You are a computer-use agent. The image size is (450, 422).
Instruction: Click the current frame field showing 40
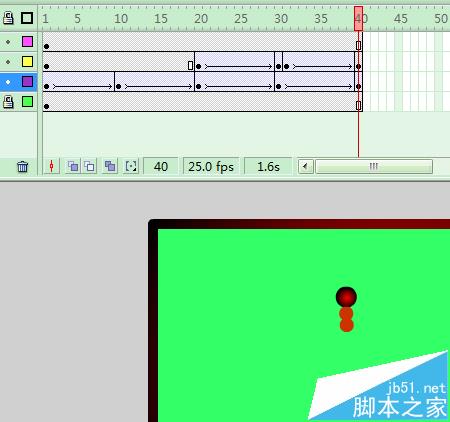[x=161, y=166]
